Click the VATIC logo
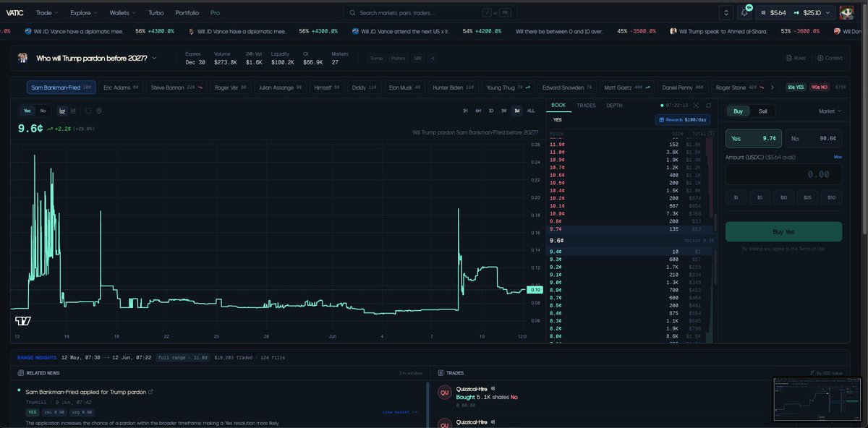868x428 pixels. (14, 13)
